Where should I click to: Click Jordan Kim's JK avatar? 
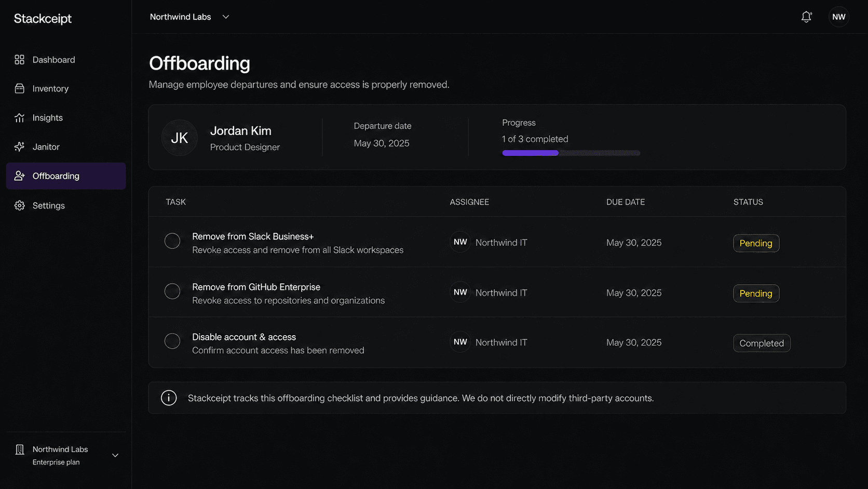[180, 138]
